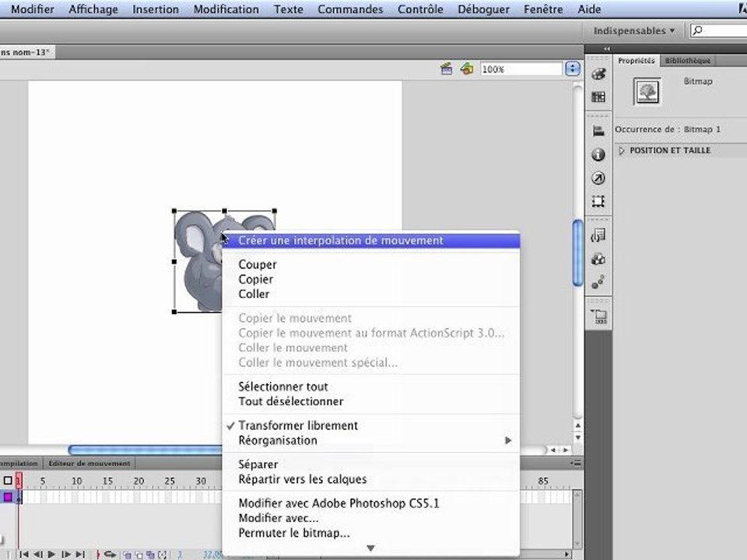Step forward one frame in timeline
This screenshot has height=560, width=747.
66,555
